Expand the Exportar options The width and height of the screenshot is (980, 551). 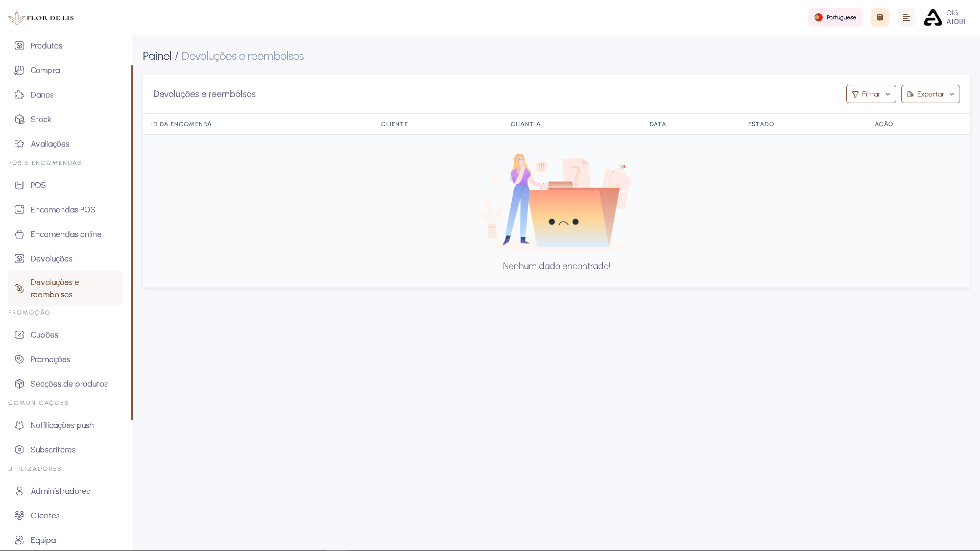tap(930, 94)
